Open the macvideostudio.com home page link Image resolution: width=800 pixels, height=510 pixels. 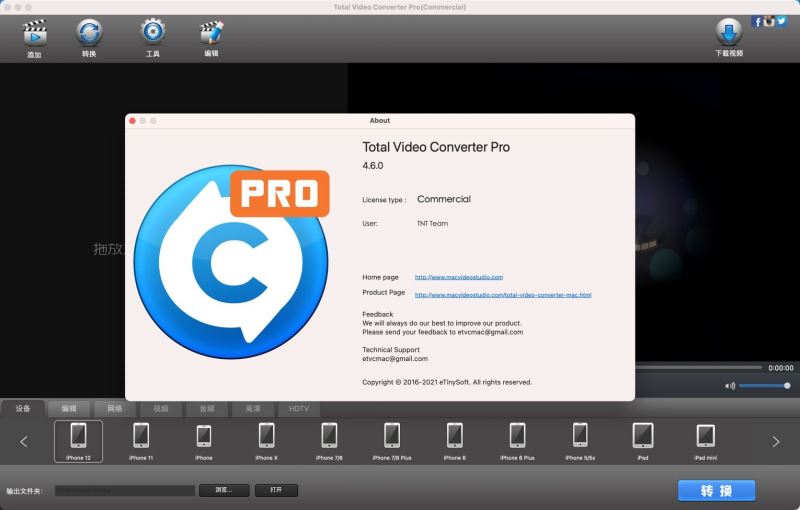[x=459, y=277]
